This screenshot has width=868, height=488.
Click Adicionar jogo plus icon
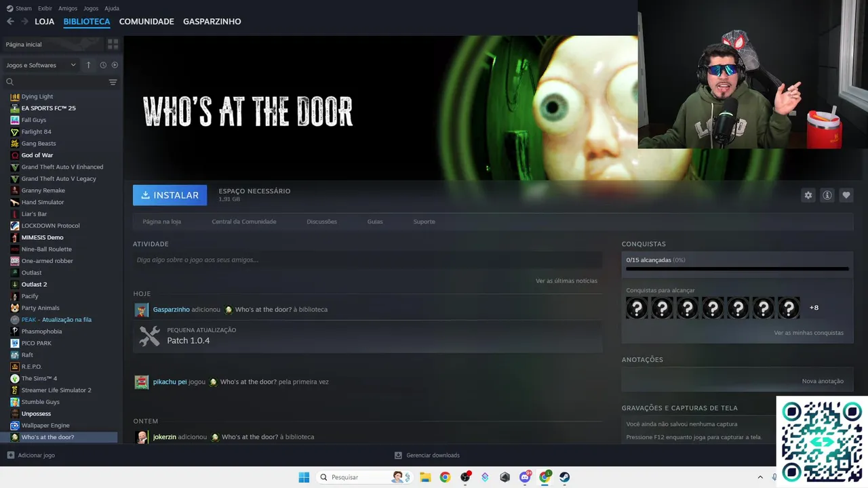[x=10, y=455]
